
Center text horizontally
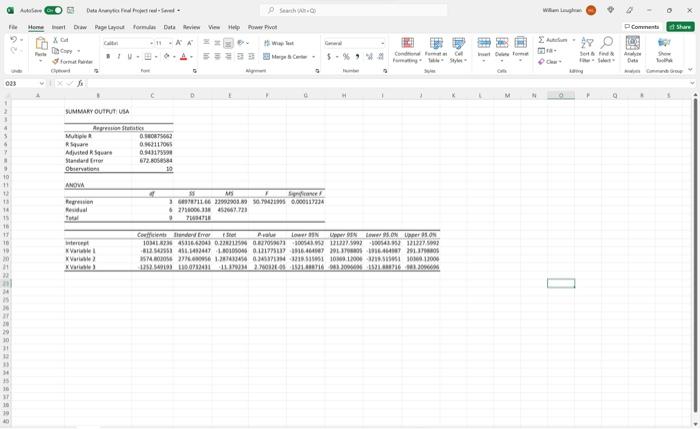pyautogui.click(x=217, y=57)
